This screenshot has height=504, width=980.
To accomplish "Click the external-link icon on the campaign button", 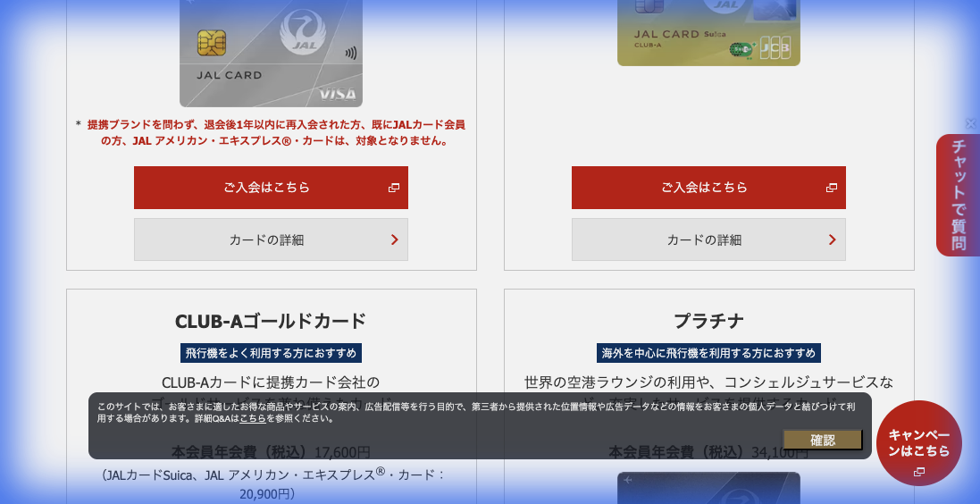I will (x=918, y=472).
